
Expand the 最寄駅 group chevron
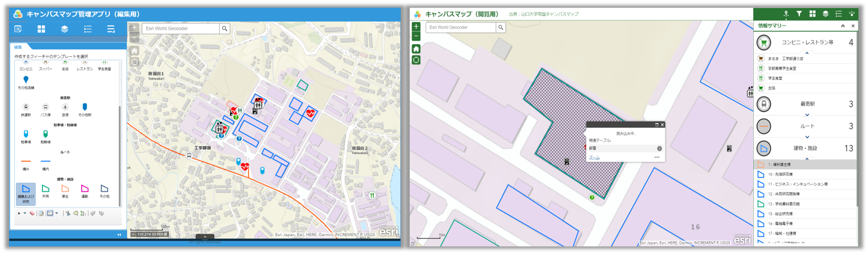[x=807, y=115]
